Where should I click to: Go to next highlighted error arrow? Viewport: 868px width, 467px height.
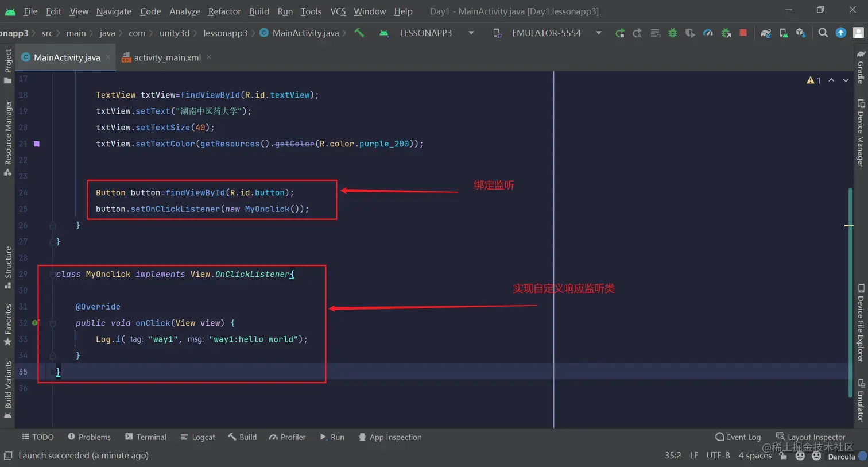(846, 80)
